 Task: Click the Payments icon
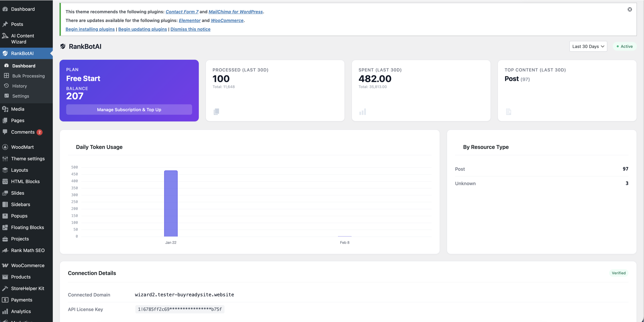tap(5, 300)
